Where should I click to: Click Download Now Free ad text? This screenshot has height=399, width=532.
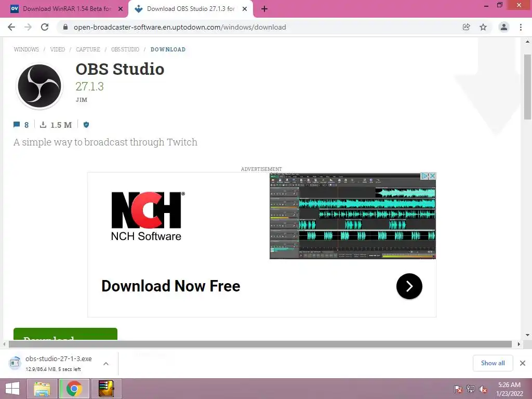170,286
